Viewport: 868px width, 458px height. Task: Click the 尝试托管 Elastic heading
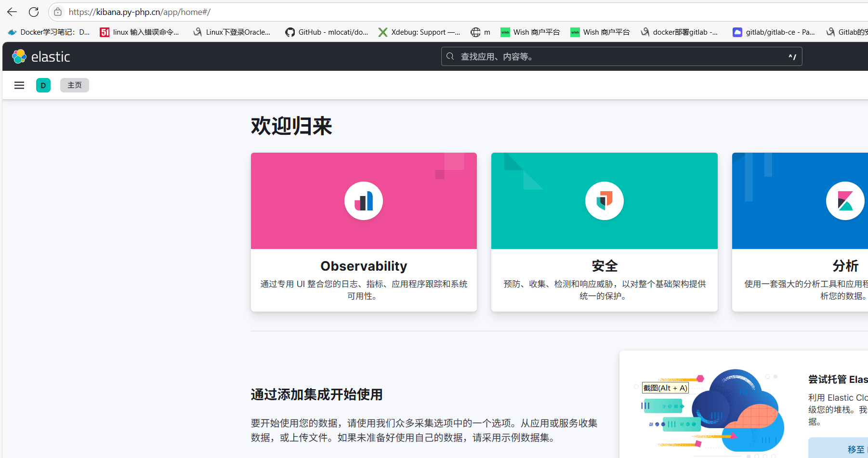coord(838,379)
